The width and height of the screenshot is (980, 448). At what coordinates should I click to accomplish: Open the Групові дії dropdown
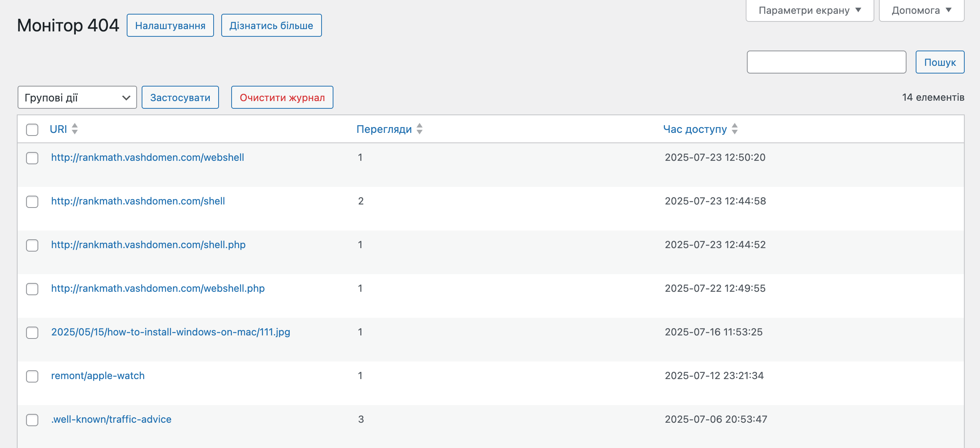77,98
